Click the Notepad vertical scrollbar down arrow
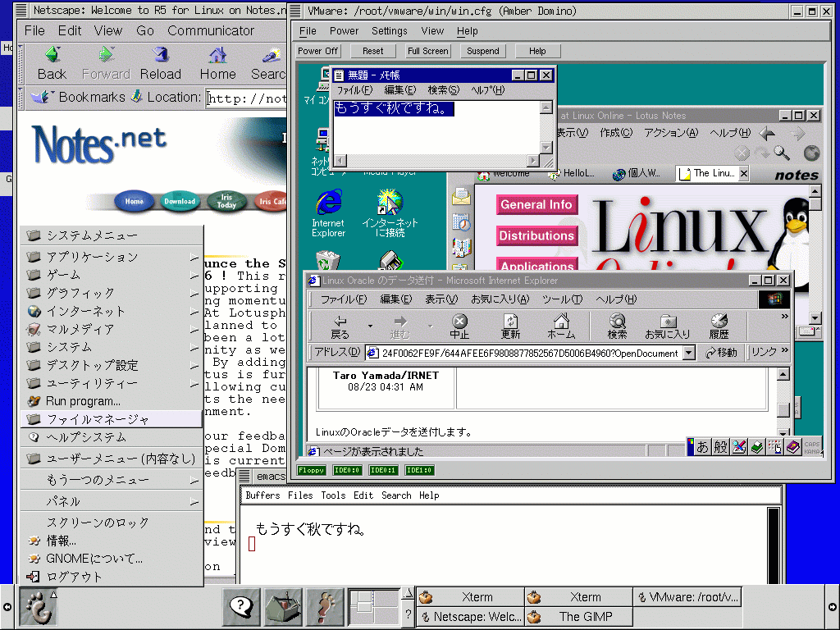 [x=546, y=148]
